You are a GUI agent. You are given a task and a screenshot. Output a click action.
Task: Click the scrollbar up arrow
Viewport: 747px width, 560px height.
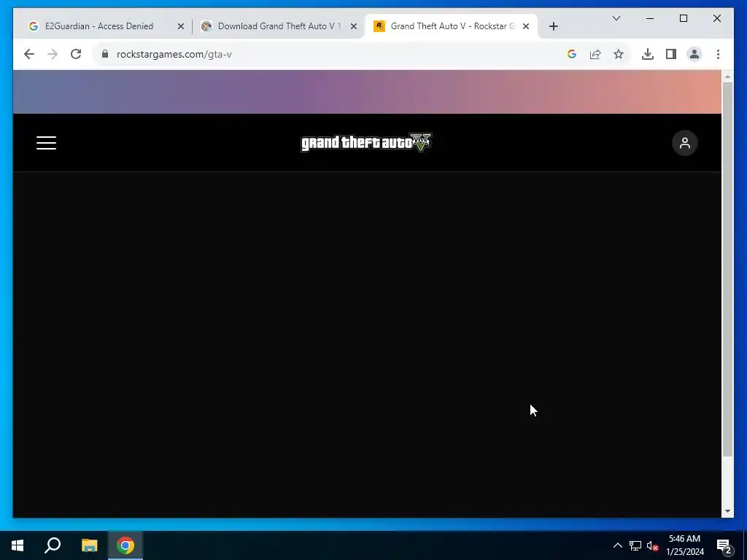click(x=727, y=76)
